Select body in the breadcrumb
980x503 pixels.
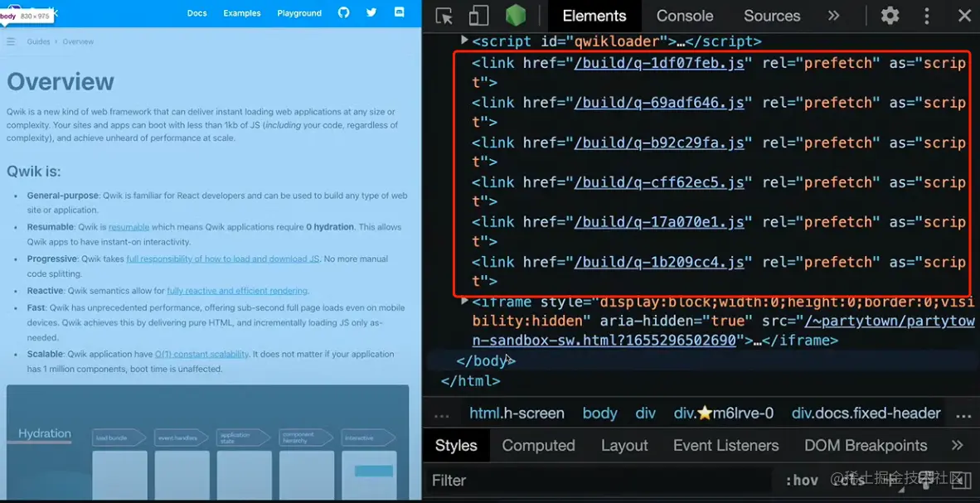(600, 413)
